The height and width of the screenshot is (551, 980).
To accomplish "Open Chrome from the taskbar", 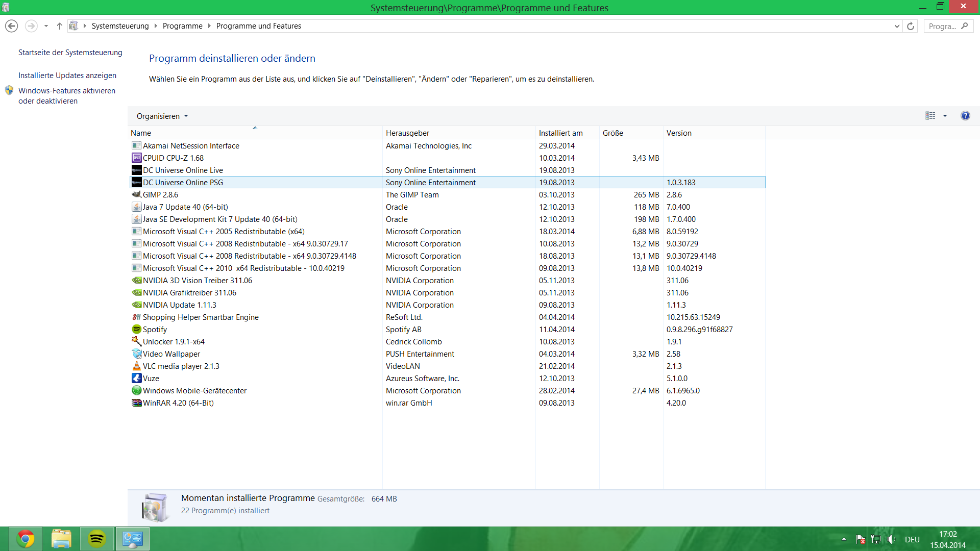I will click(26, 539).
